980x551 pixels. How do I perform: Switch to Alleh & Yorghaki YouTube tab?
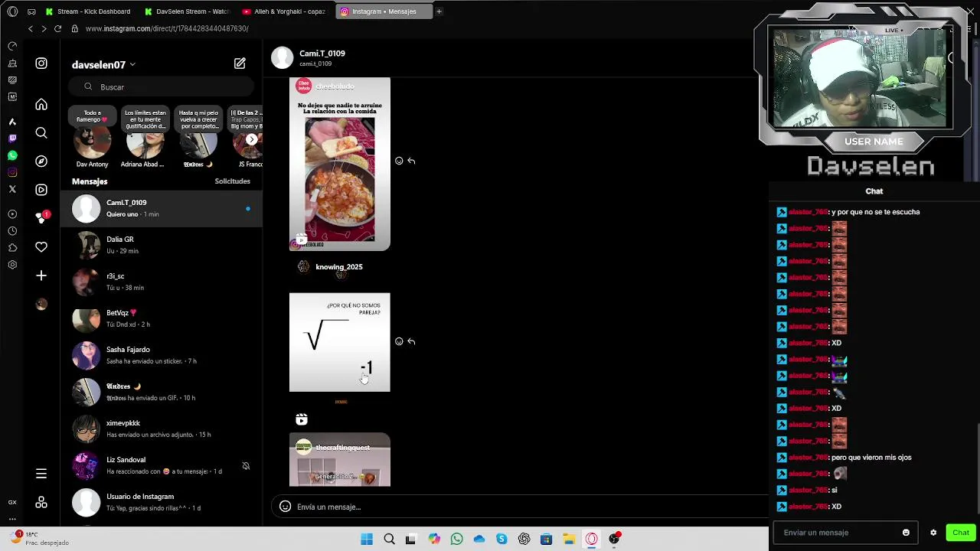286,11
